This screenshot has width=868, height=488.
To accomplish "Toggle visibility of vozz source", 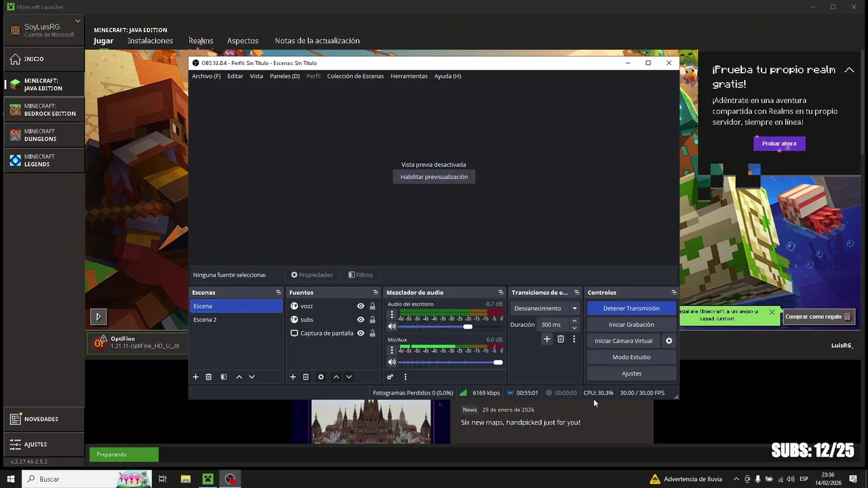I will coord(361,306).
